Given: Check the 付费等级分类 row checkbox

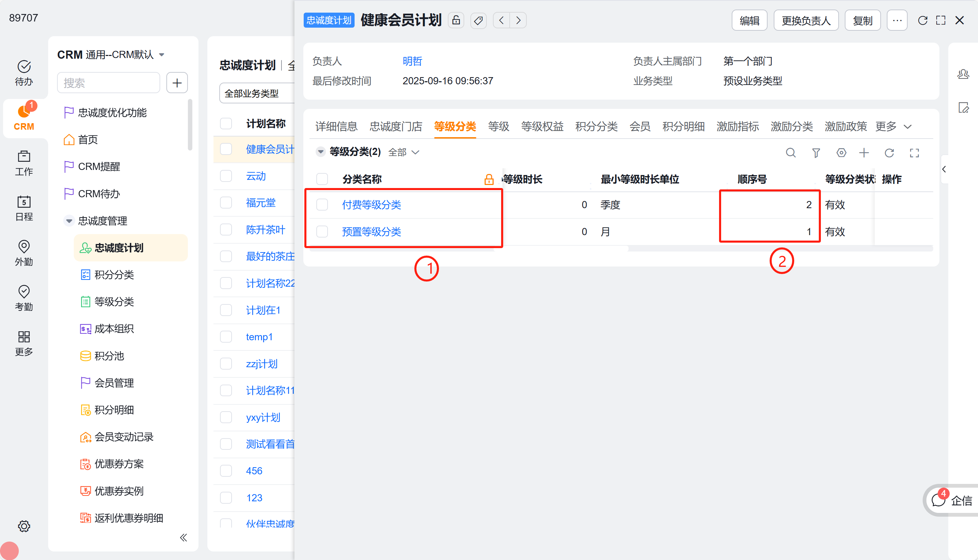Looking at the screenshot, I should (x=322, y=205).
